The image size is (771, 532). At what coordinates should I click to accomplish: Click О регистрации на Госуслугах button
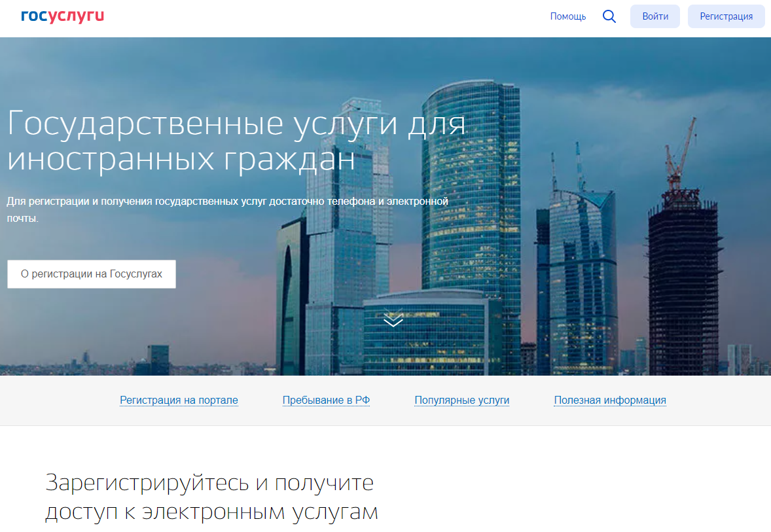[x=92, y=274]
